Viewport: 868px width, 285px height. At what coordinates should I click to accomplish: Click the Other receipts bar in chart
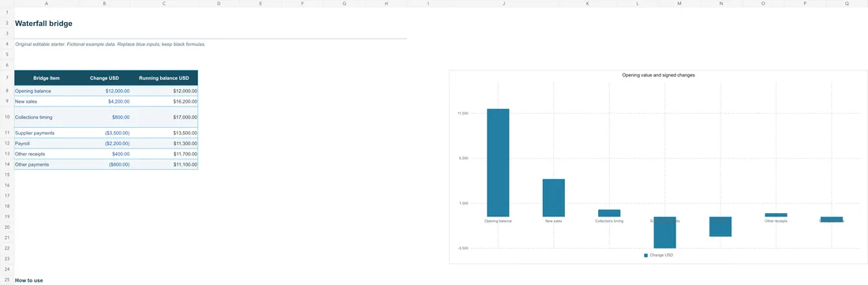[x=776, y=215]
